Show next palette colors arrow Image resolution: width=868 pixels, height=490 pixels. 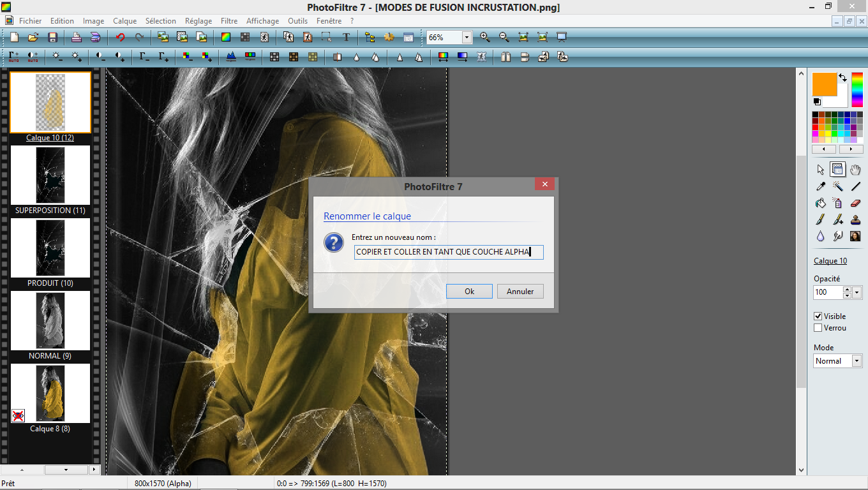[x=851, y=149]
